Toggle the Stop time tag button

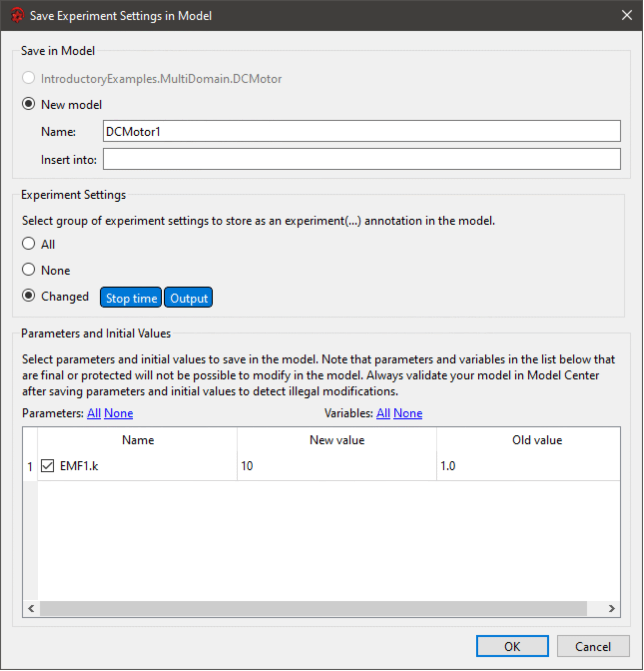pos(131,298)
